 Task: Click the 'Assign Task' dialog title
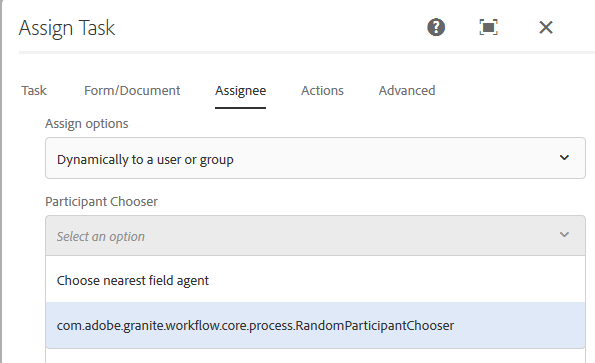67,28
